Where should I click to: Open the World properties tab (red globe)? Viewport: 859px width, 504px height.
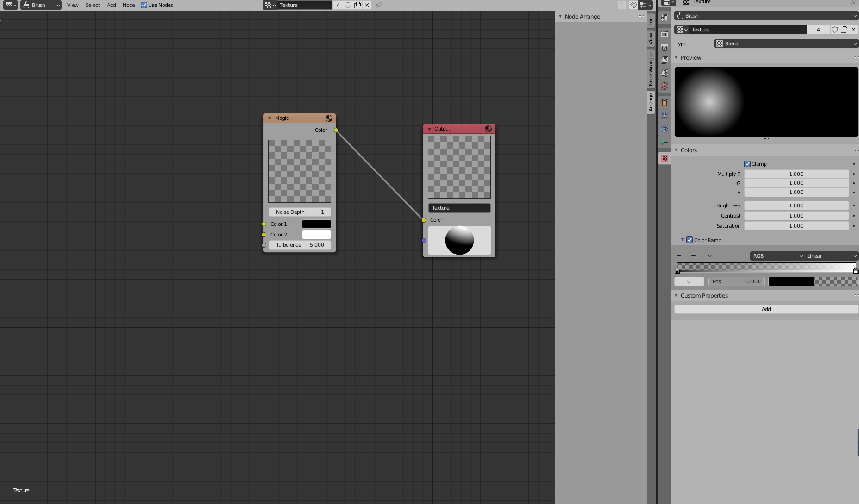tap(665, 86)
